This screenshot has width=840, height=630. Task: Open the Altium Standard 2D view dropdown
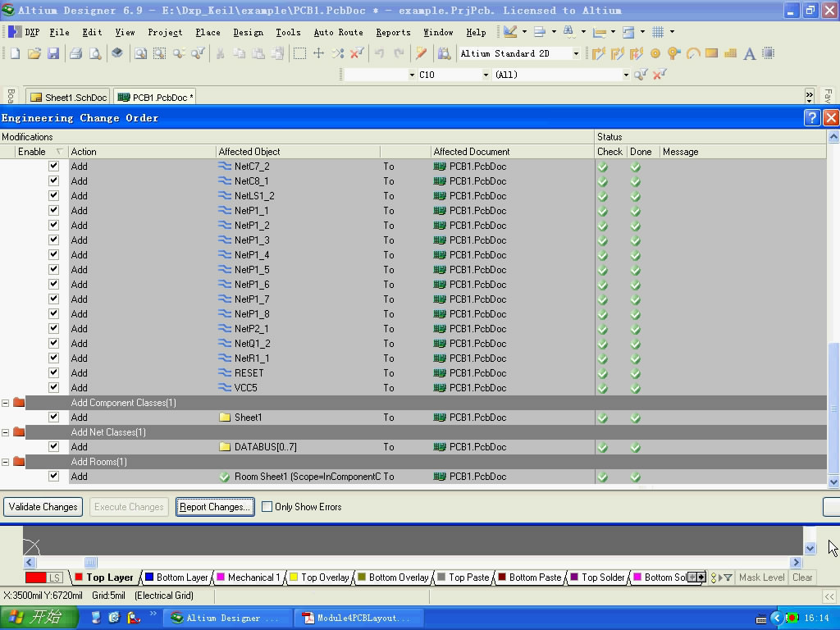pyautogui.click(x=576, y=53)
